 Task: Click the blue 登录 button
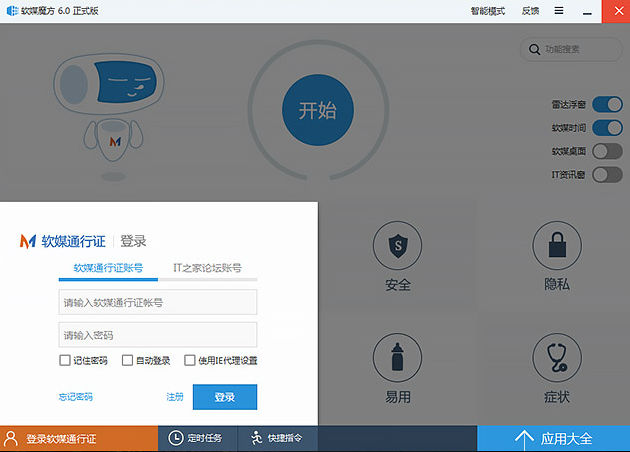(x=225, y=397)
